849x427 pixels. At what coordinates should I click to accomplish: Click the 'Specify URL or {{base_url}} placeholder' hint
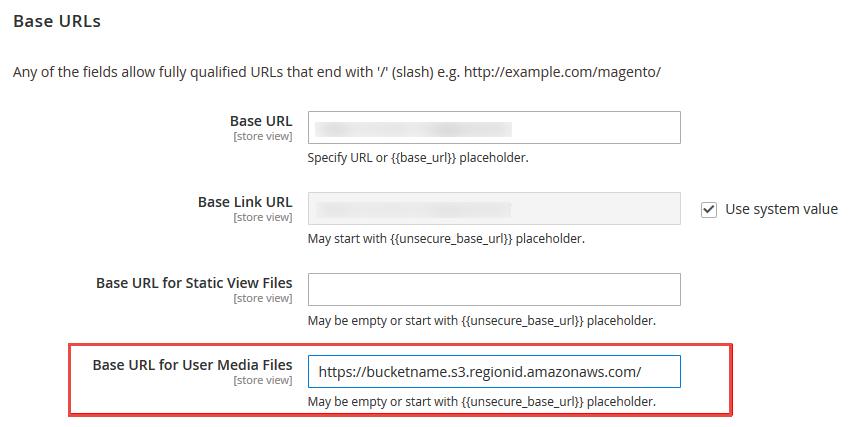pos(418,158)
